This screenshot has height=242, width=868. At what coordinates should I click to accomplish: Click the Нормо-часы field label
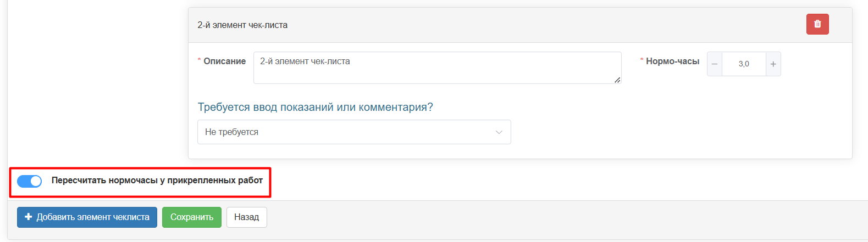click(x=672, y=61)
